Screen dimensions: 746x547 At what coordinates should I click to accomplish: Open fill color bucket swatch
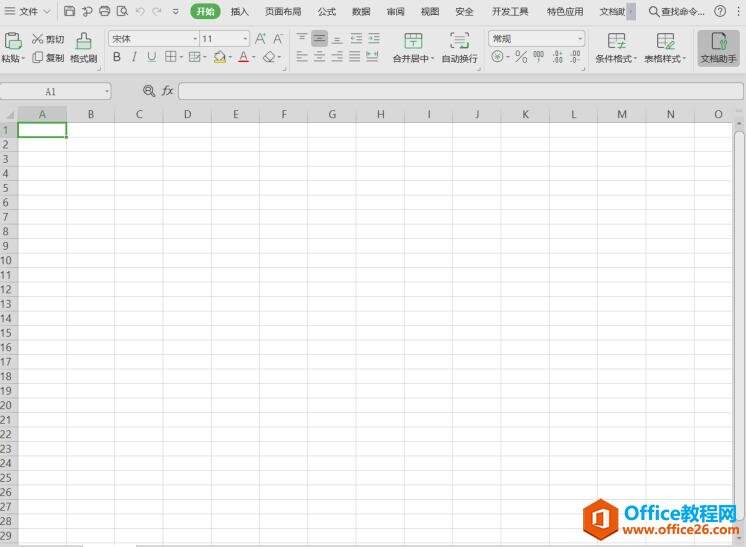tap(219, 57)
